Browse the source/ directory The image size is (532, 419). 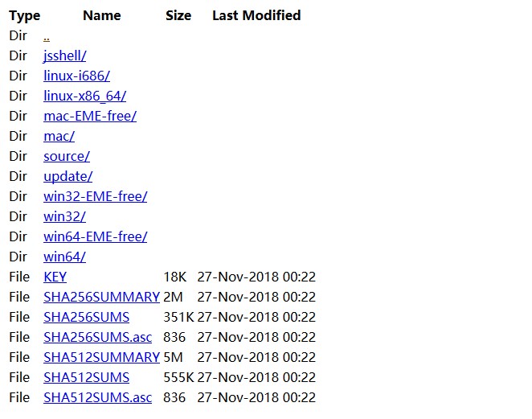67,156
